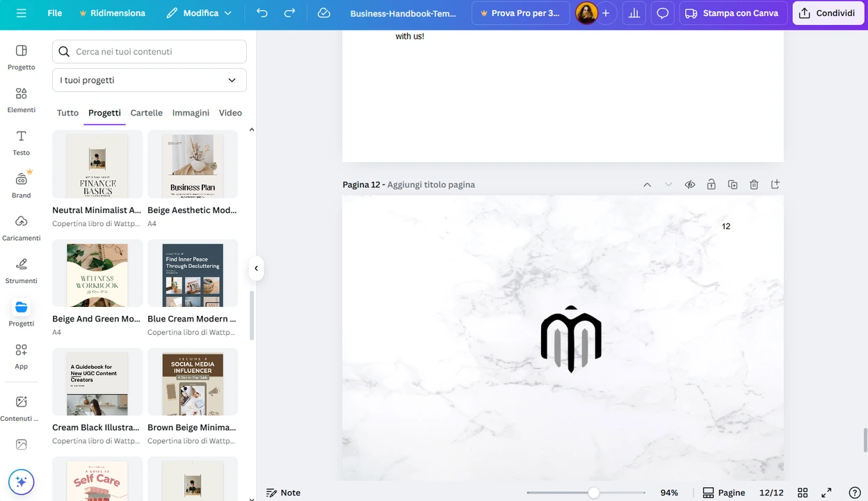Open the UGC Content Creators thumbnail
This screenshot has height=501, width=868.
pos(97,382)
